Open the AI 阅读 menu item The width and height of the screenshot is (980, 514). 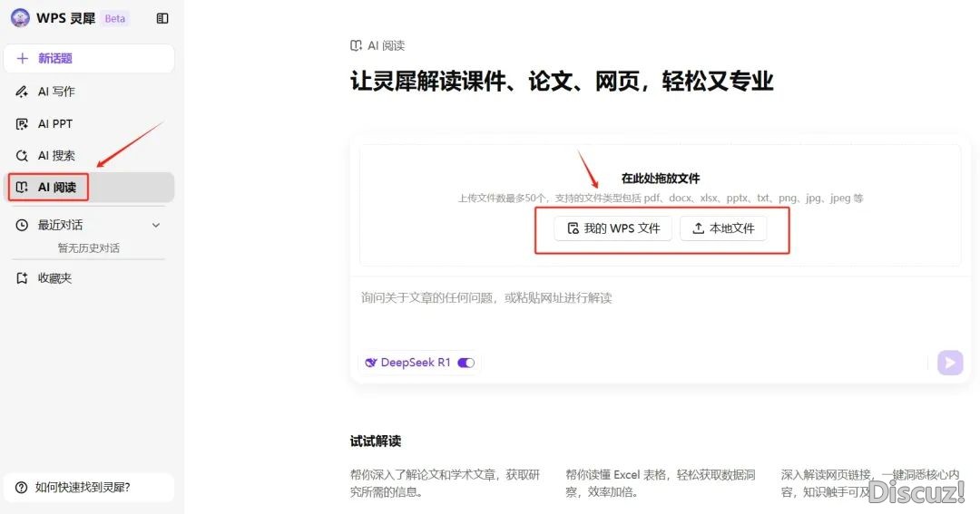(x=56, y=188)
